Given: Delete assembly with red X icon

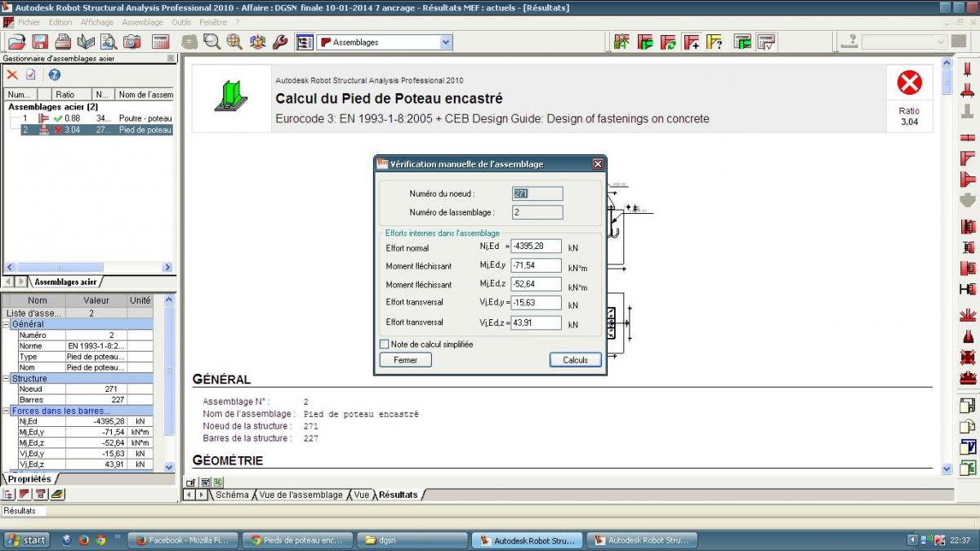Looking at the screenshot, I should coord(12,74).
